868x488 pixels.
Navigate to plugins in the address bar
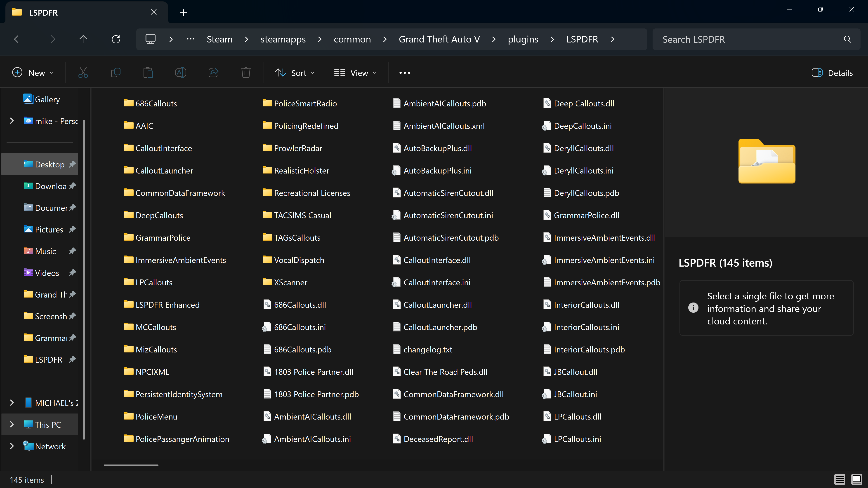(523, 39)
